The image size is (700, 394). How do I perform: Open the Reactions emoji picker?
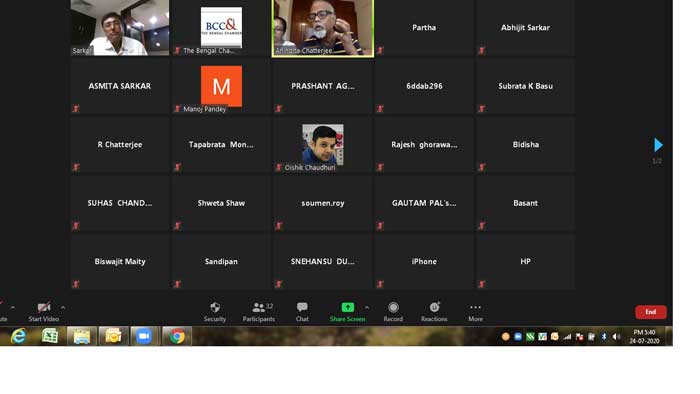pos(434,311)
